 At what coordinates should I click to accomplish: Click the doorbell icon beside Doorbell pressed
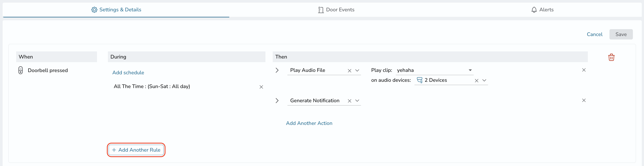pyautogui.click(x=21, y=70)
